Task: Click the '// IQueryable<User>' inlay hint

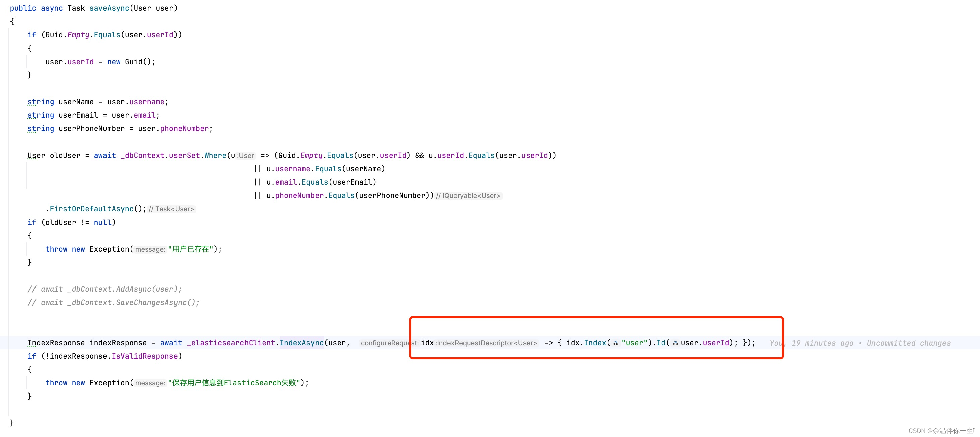Action: click(468, 196)
